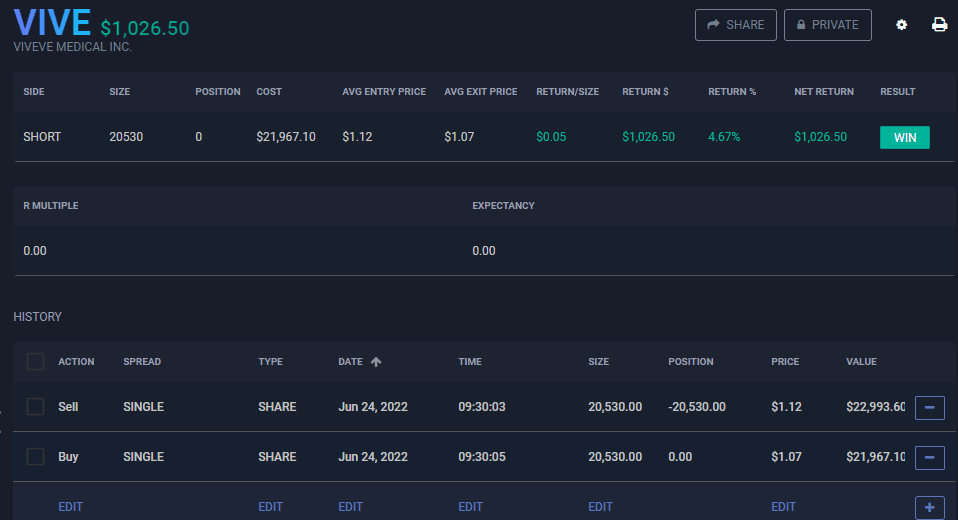Click the VIVE ticker title
Screen dimensions: 958x520
[52, 24]
